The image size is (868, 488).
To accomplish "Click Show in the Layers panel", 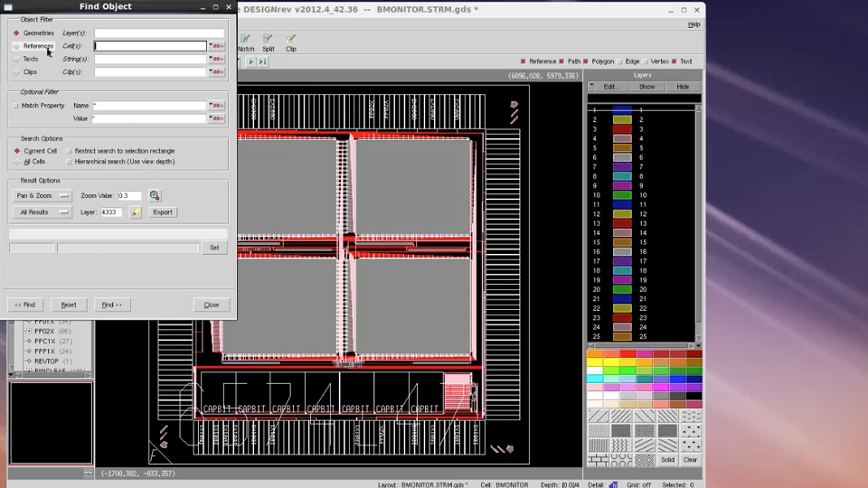I will pos(646,87).
